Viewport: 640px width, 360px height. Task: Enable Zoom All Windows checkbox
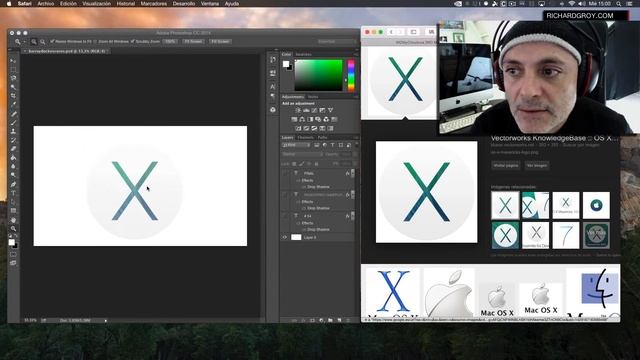tap(95, 42)
